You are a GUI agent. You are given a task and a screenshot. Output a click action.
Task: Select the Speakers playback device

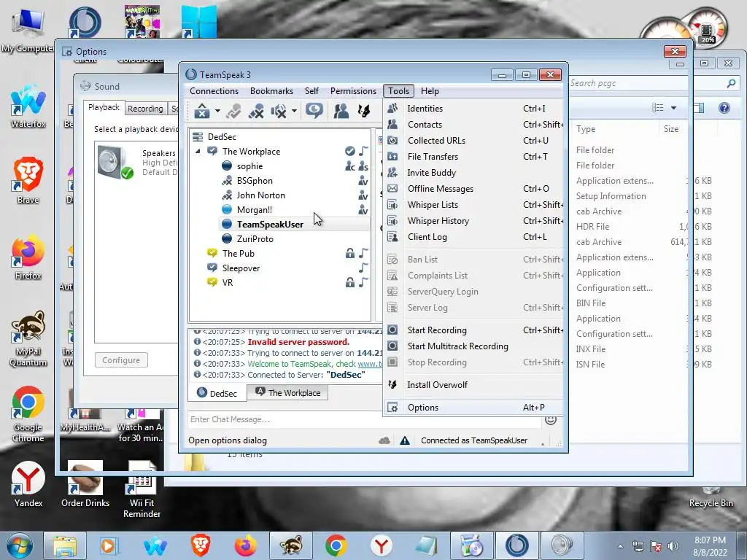pos(137,163)
